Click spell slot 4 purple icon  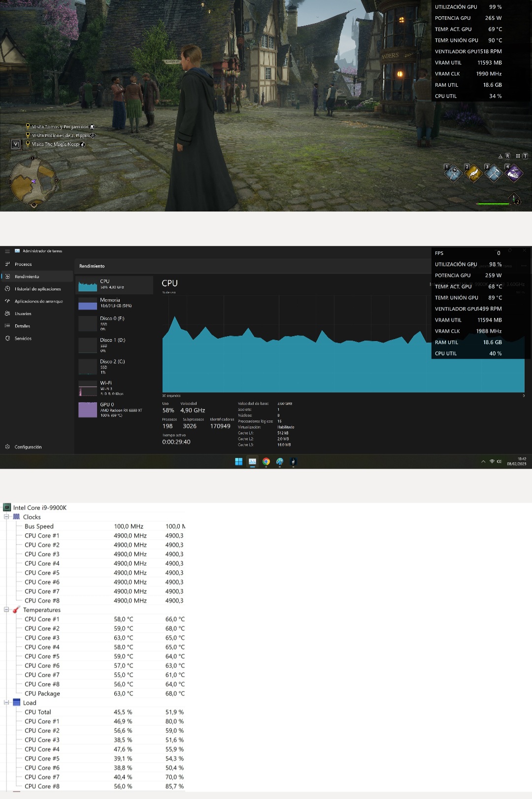(514, 174)
